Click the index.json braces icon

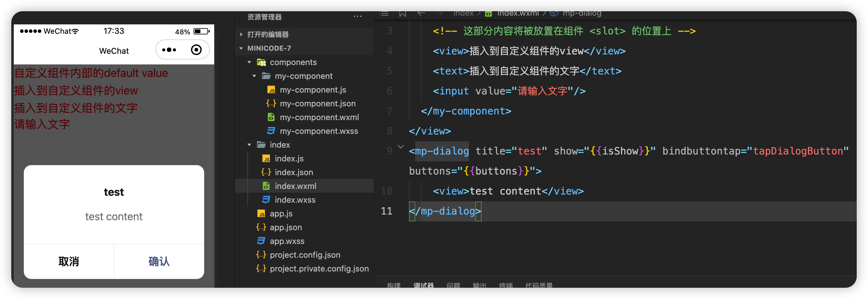pyautogui.click(x=266, y=172)
